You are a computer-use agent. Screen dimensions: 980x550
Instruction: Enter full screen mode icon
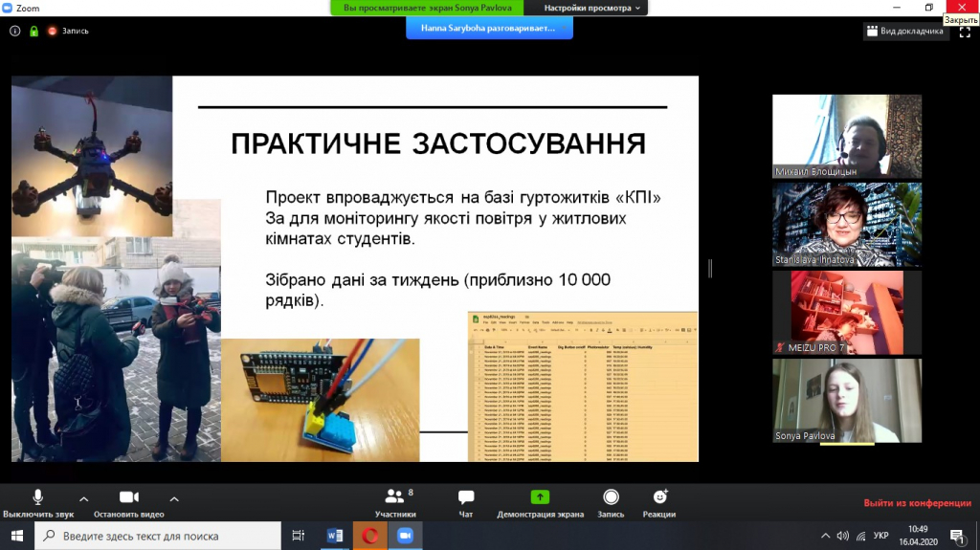(x=965, y=33)
